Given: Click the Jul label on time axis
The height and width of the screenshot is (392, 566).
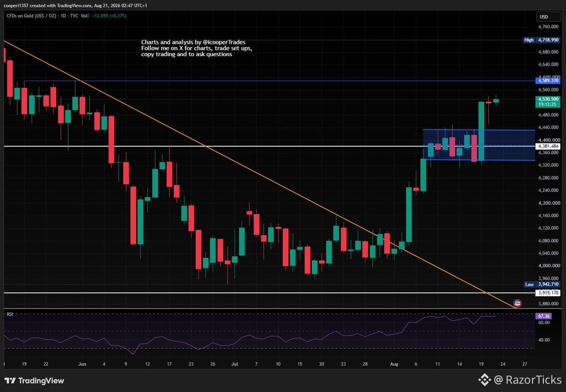Looking at the screenshot, I should [x=235, y=364].
